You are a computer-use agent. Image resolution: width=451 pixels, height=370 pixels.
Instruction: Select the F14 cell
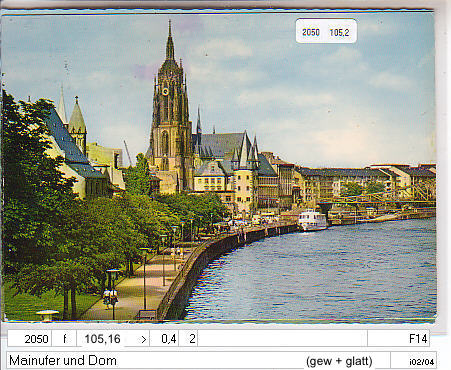click(x=398, y=339)
